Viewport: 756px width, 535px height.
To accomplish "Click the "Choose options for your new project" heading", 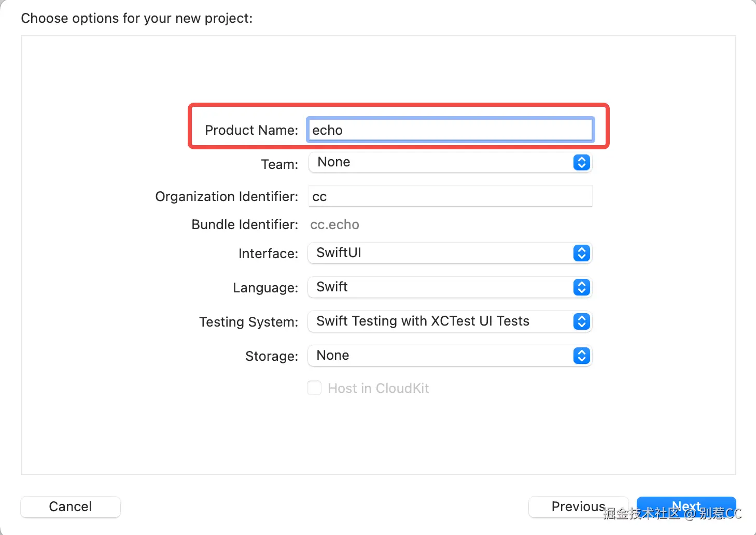I will 137,18.
